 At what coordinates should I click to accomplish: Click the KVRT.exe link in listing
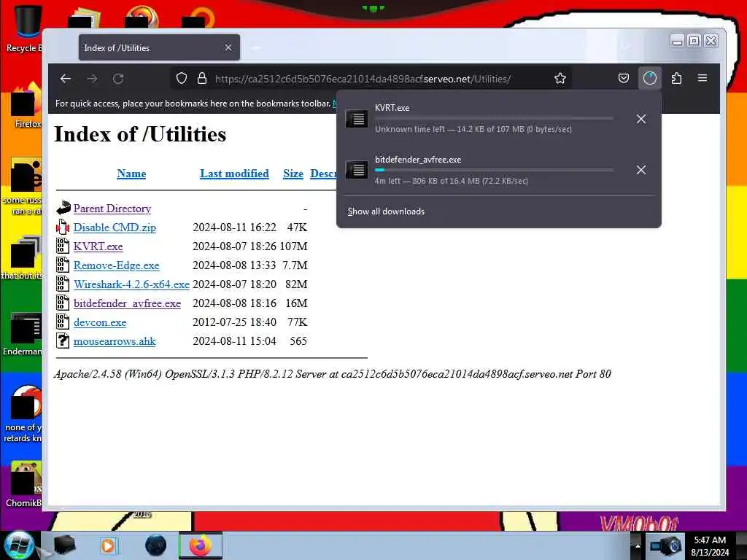[98, 246]
